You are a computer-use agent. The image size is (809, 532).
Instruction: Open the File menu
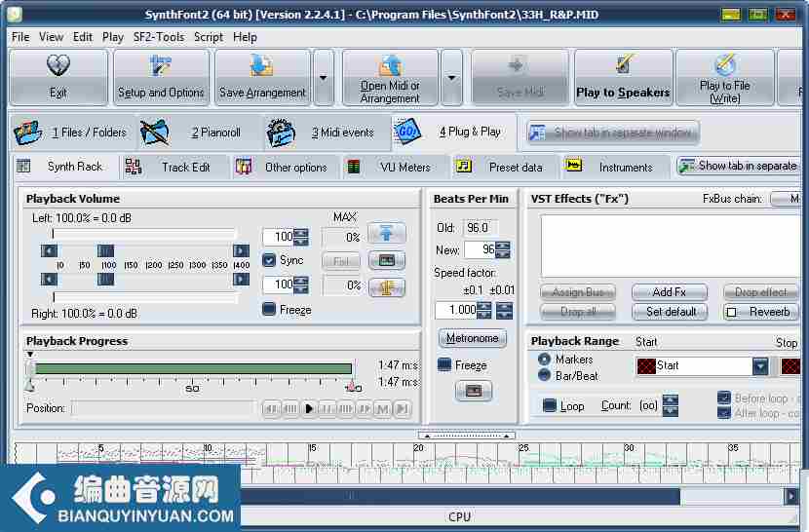20,37
